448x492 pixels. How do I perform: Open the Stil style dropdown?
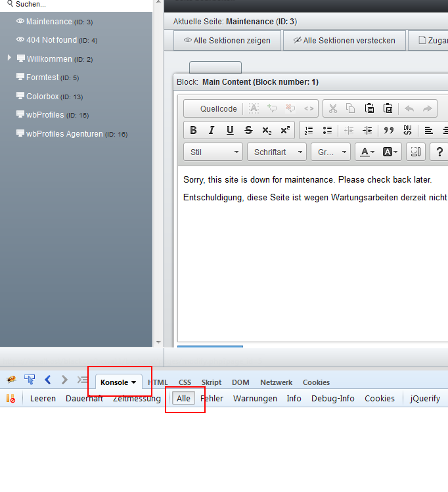[x=213, y=152]
